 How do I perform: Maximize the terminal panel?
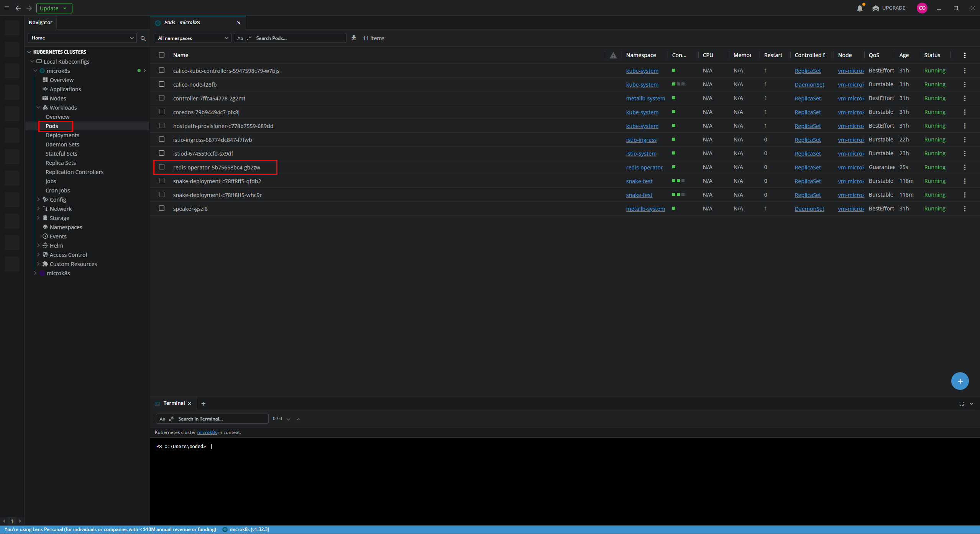click(962, 404)
